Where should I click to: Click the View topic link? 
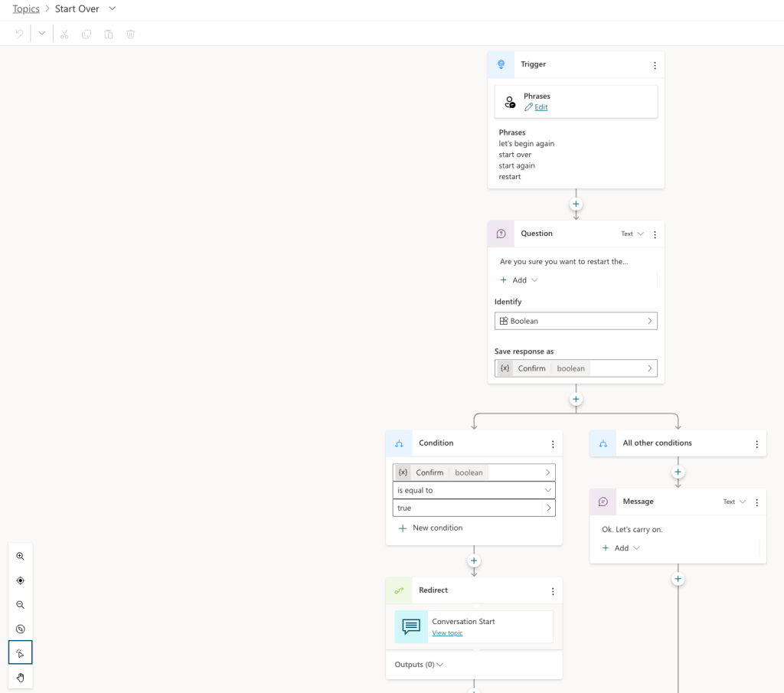(447, 633)
